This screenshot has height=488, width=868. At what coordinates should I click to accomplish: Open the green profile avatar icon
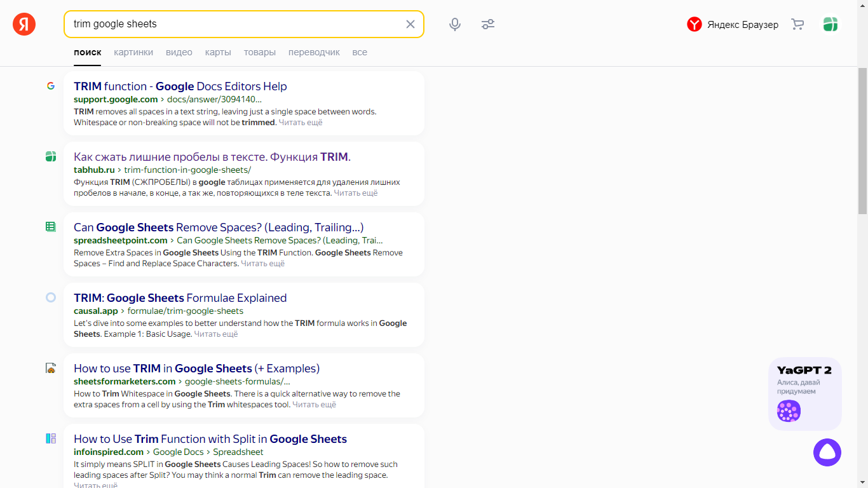tap(830, 24)
